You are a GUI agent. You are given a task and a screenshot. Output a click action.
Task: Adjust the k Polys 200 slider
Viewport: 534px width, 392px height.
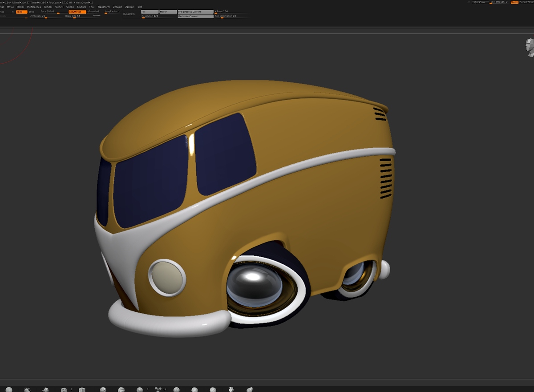(231, 12)
